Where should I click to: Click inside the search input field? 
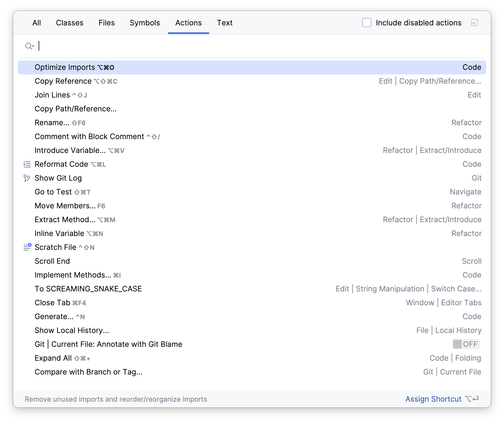(x=115, y=46)
